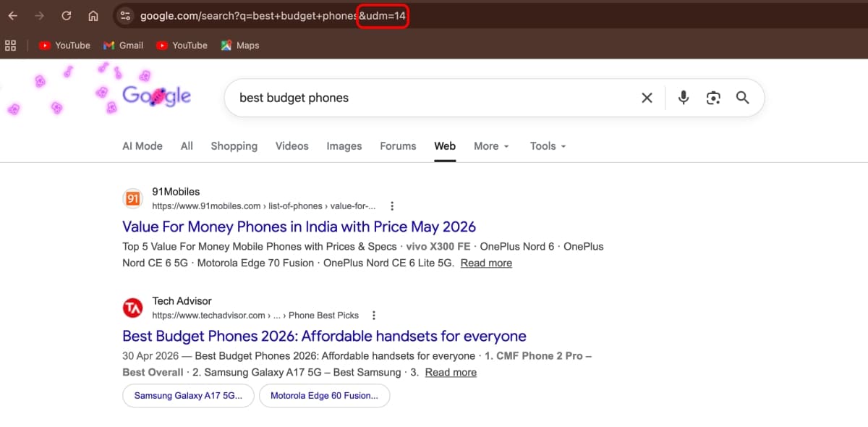Switch to the Shopping tab
The width and height of the screenshot is (868, 427).
pos(234,146)
